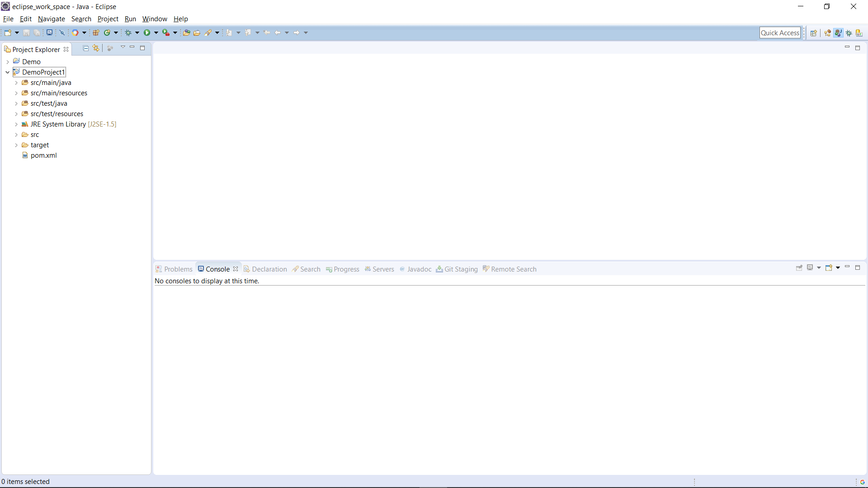This screenshot has width=868, height=488.
Task: Click Collapse All in Project Explorer
Action: (x=86, y=48)
